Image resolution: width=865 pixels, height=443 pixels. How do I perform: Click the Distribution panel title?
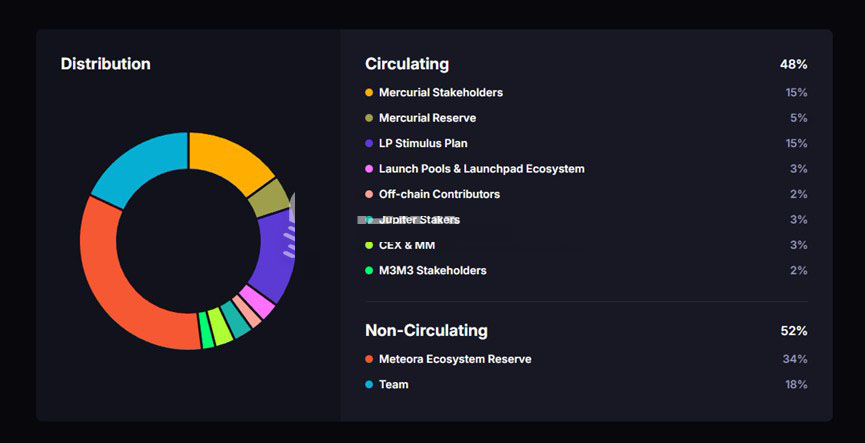tap(105, 64)
